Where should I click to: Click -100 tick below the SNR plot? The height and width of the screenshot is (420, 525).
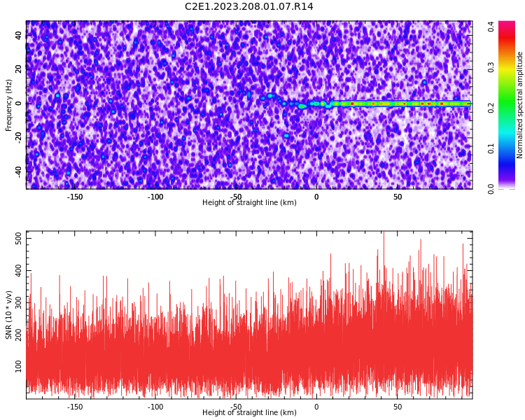tap(155, 407)
